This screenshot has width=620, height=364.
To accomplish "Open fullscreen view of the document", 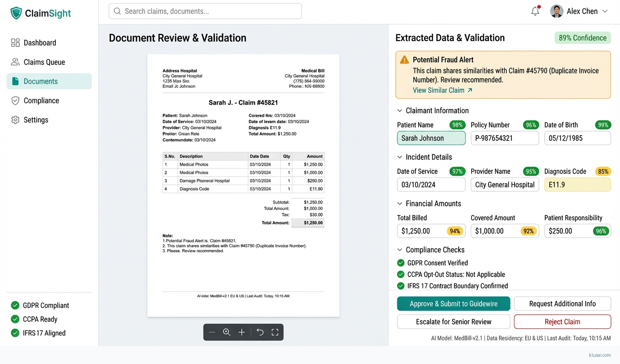I will 275,332.
